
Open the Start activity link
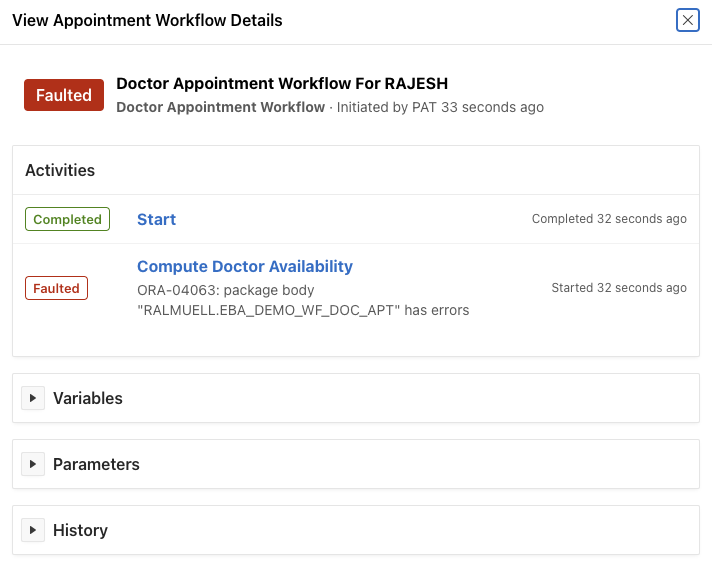coord(156,220)
